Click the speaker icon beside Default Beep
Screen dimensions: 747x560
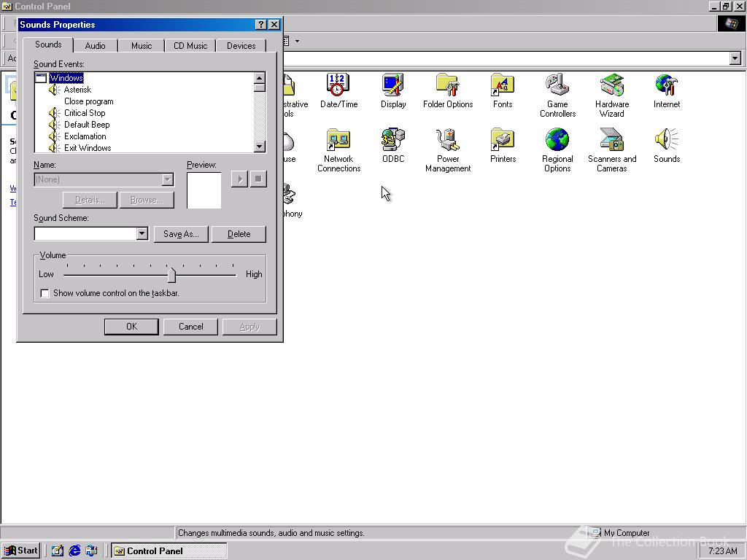pos(54,125)
